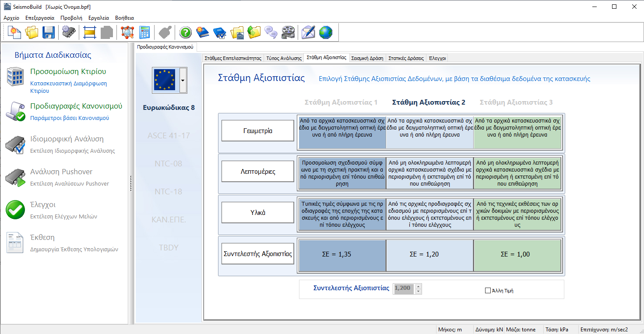Open the Εργαλεία menu
The image size is (644, 334).
(99, 18)
